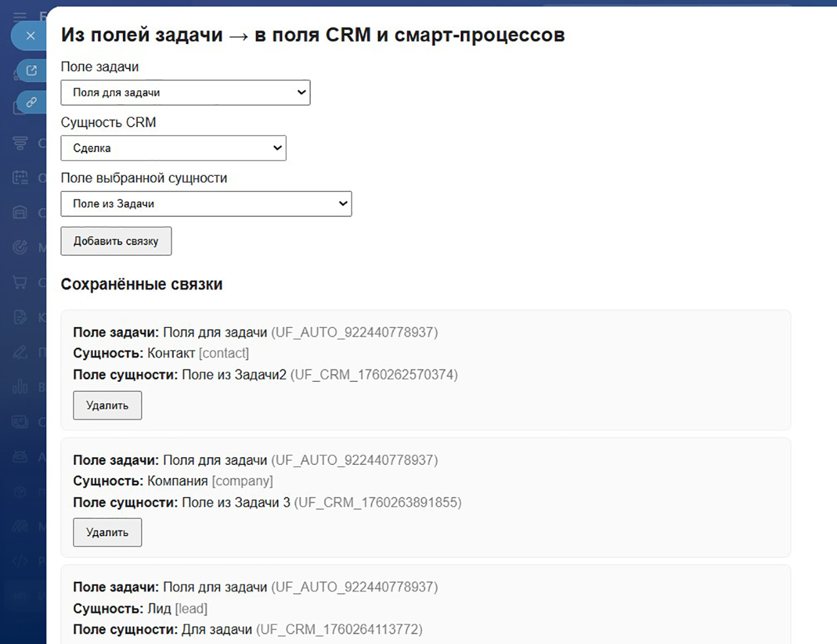Viewport: 837px width, 644px height.
Task: Open the panel in a new window
Action: tap(31, 71)
